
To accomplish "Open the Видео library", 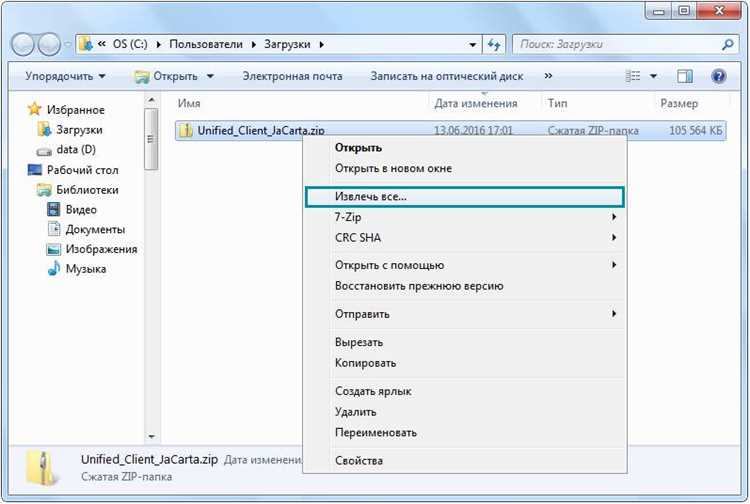I will coord(72,209).
